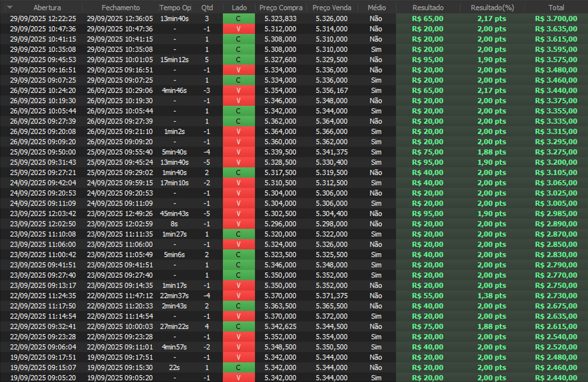
Task: Click green C badge in 29/09/2025 12:22:25 row
Action: 239,18
